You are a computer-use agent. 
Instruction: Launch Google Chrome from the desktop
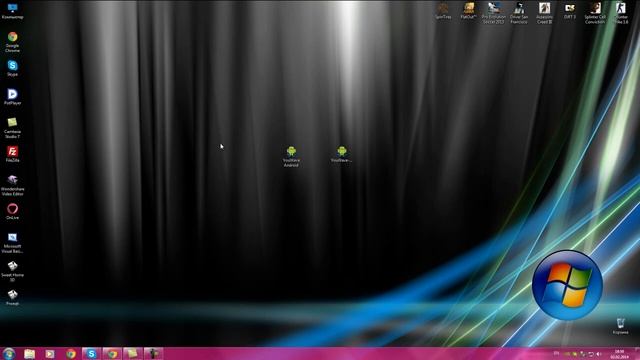[12, 42]
